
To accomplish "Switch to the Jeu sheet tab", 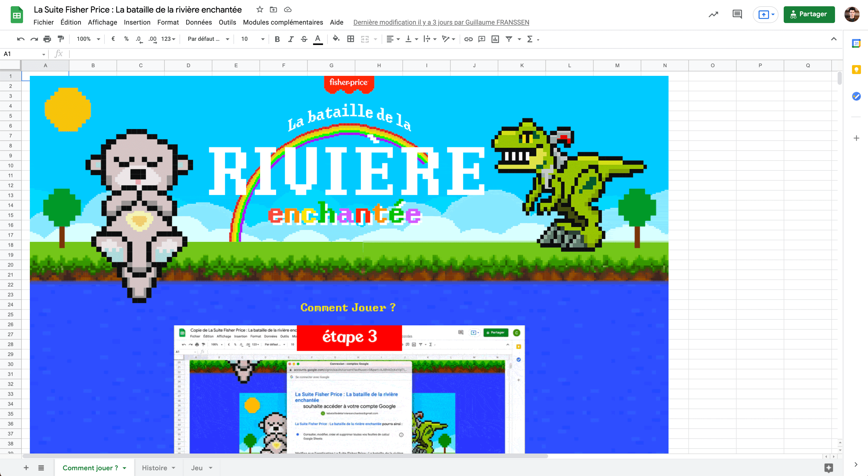I will tap(202, 468).
